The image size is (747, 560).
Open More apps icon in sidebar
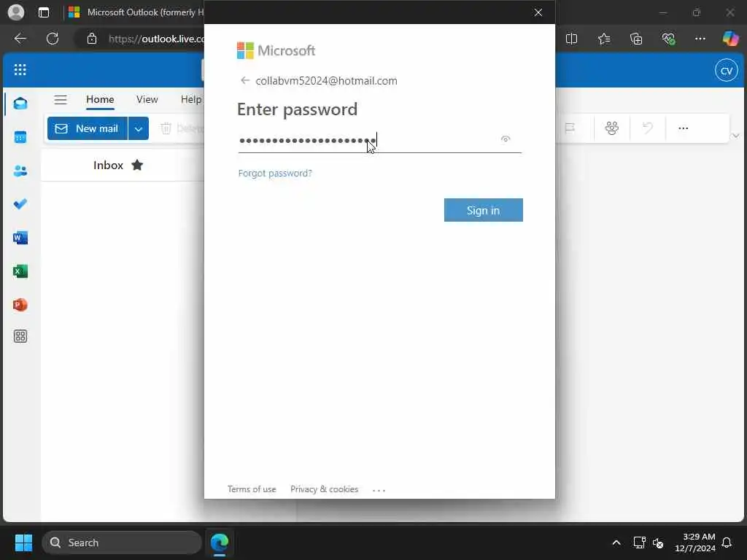(20, 336)
